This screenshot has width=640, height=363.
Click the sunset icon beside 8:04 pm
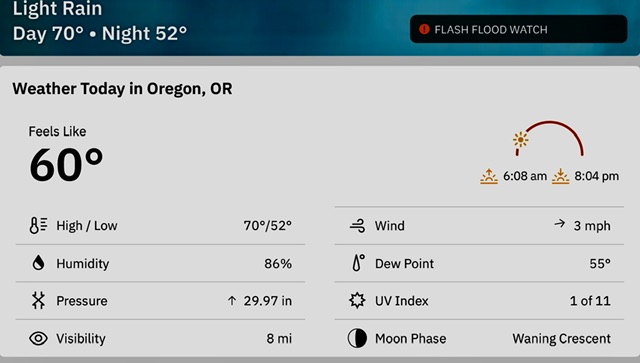[x=560, y=176]
